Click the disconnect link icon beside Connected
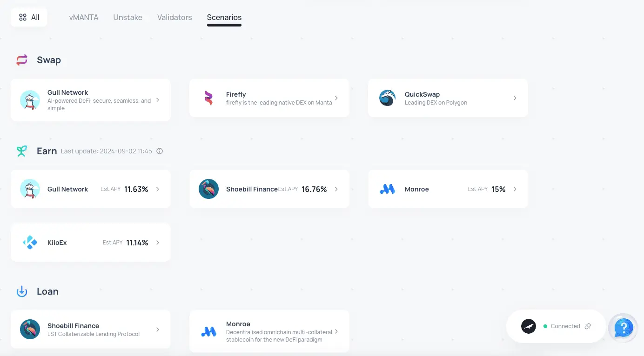This screenshot has height=356, width=644. pos(588,326)
